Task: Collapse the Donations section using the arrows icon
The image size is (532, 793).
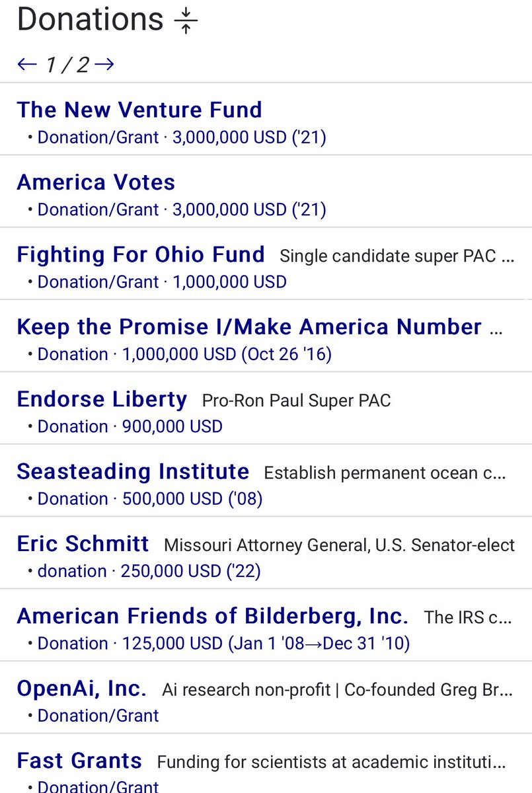Action: (x=186, y=20)
